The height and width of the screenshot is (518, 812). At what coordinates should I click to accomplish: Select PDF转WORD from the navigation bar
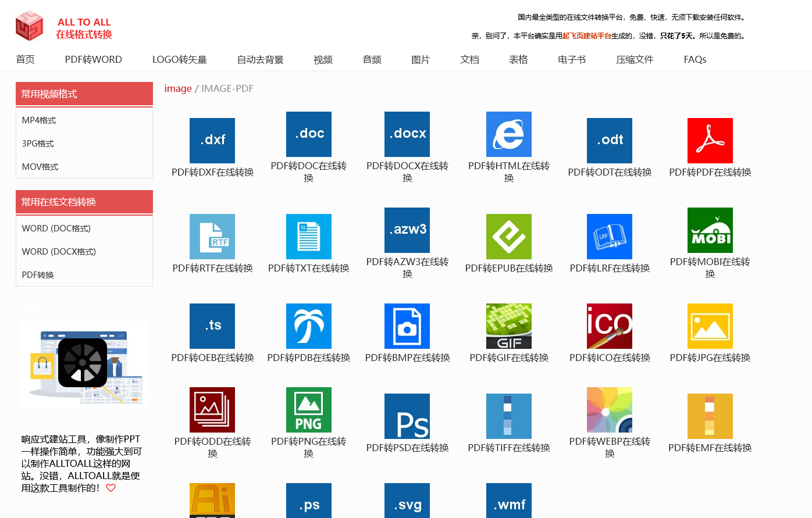point(93,59)
